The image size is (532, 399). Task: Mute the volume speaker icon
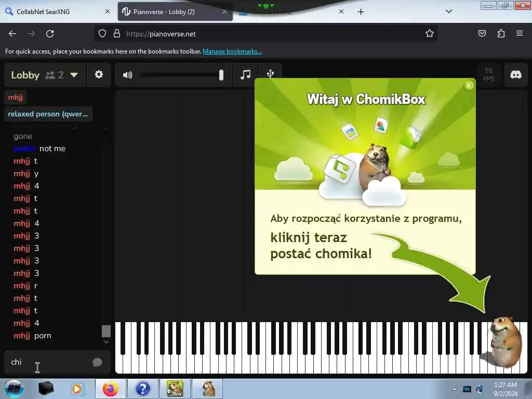pos(128,75)
